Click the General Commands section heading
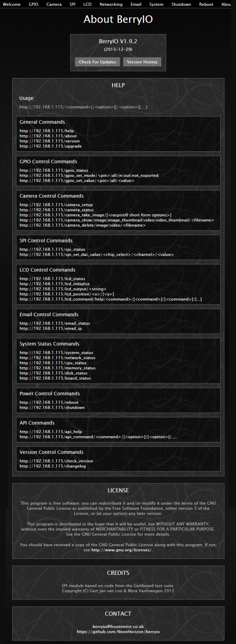236x644 pixels. tap(42, 122)
